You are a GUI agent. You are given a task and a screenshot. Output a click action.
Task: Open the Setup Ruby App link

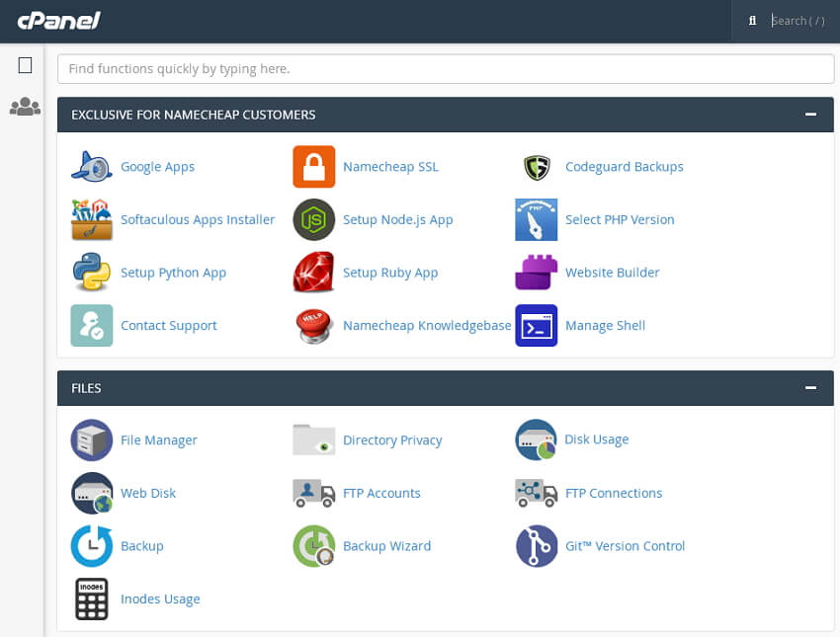tap(390, 273)
